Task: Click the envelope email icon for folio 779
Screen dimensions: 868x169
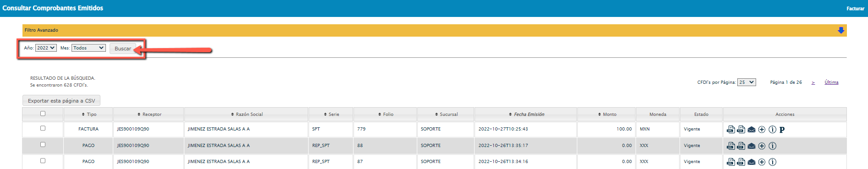Action: 752,130
